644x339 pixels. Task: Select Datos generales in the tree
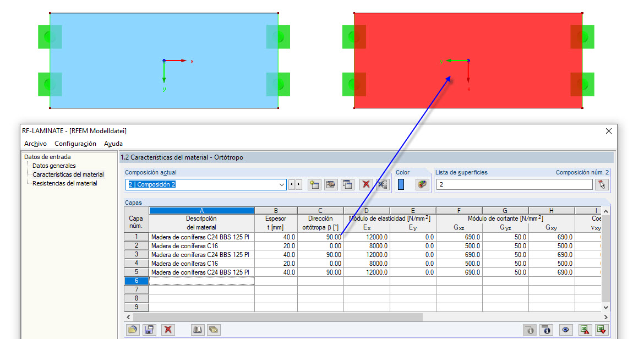pos(54,166)
